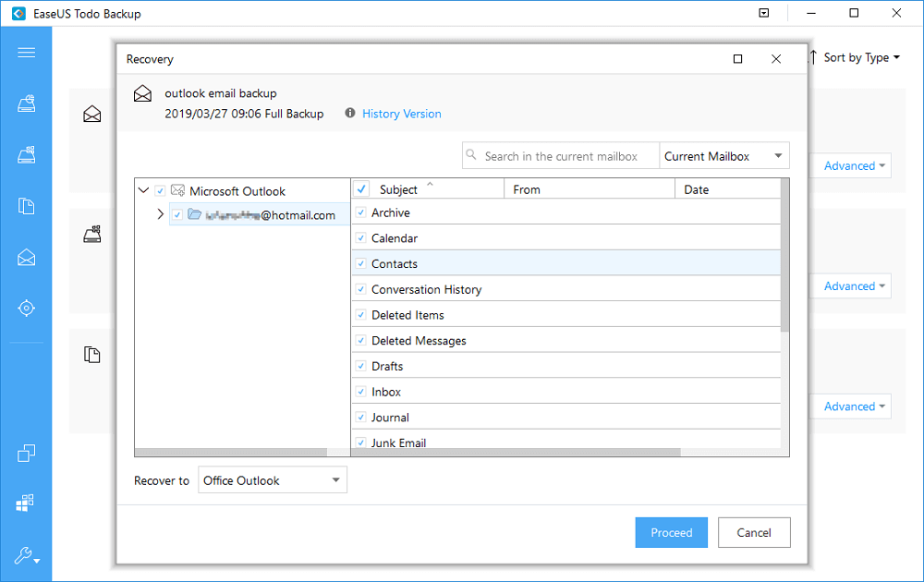The width and height of the screenshot is (924, 582).
Task: Click the EaseUS Todo Backup logo icon
Action: click(18, 13)
